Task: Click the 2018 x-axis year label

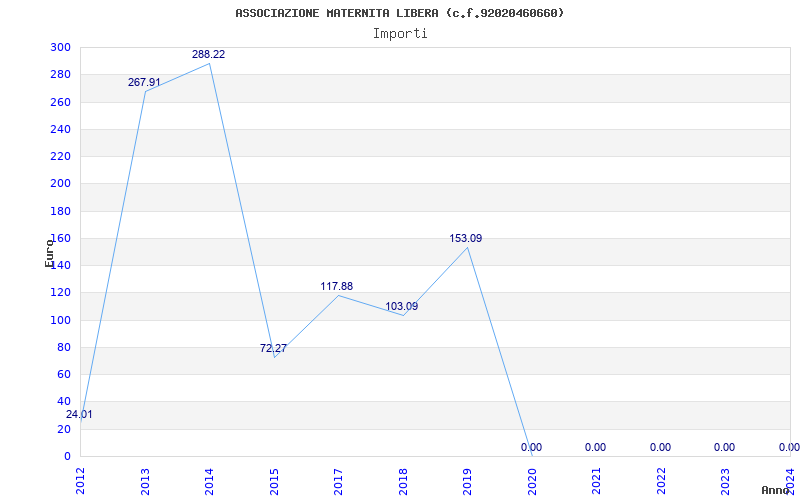Action: 404,481
